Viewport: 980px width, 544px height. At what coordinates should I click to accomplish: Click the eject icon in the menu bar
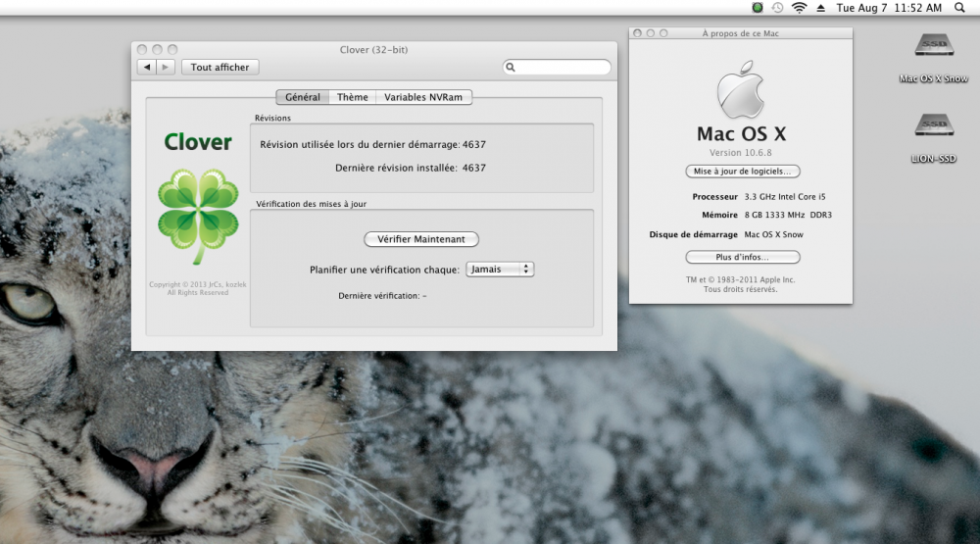point(820,8)
